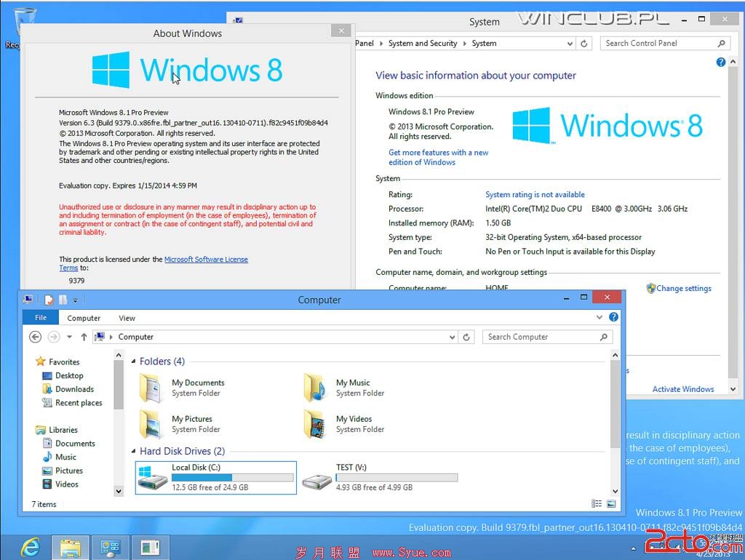Select Local Disk (C:) drive
This screenshot has height=560, width=745.
[215, 477]
